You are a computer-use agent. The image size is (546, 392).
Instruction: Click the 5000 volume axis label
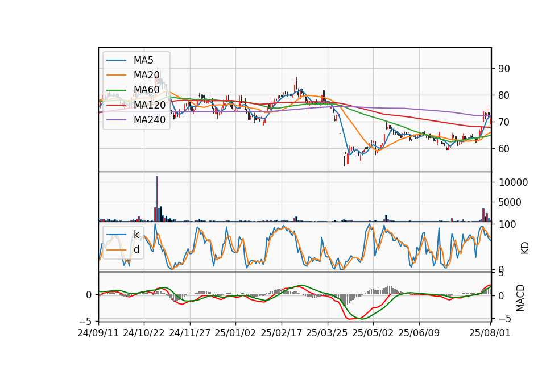pyautogui.click(x=510, y=202)
